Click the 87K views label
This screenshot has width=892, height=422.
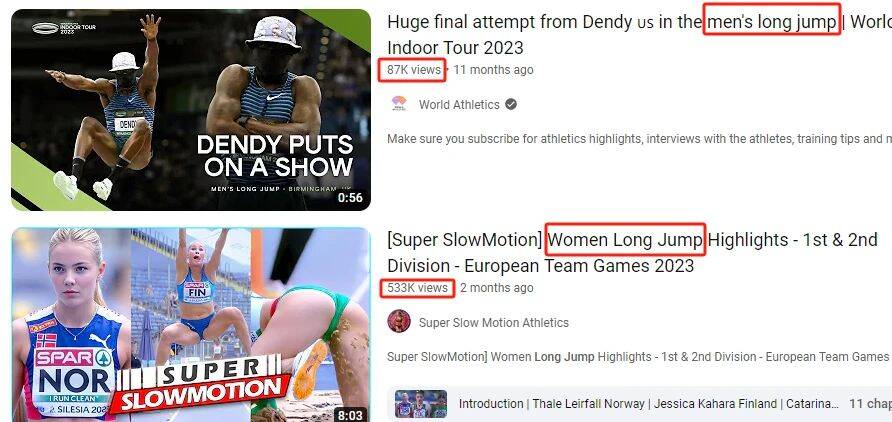point(414,70)
